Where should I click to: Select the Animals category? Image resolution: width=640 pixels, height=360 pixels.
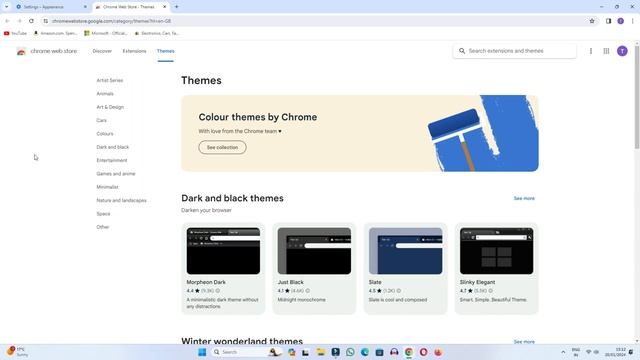coord(105,94)
